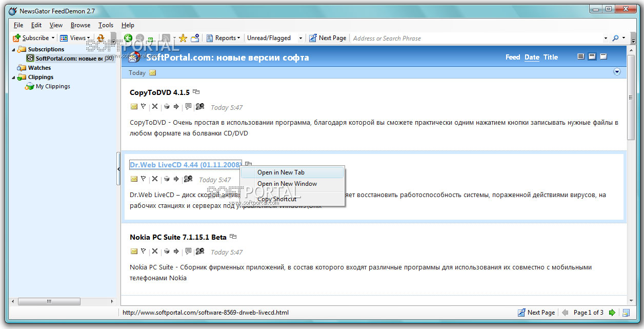Click the add clipping folder toolbar icon
The height and width of the screenshot is (329, 644).
(195, 38)
